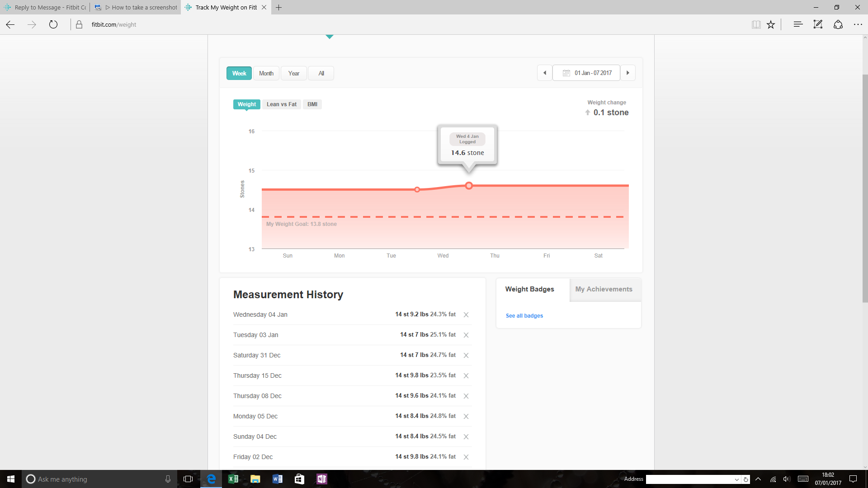Open the Edge Hub menu icon
This screenshot has width=868, height=488.
click(x=798, y=24)
